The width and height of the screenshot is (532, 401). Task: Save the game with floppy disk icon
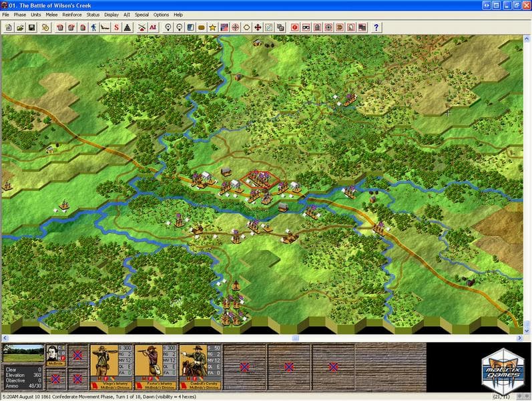31,27
